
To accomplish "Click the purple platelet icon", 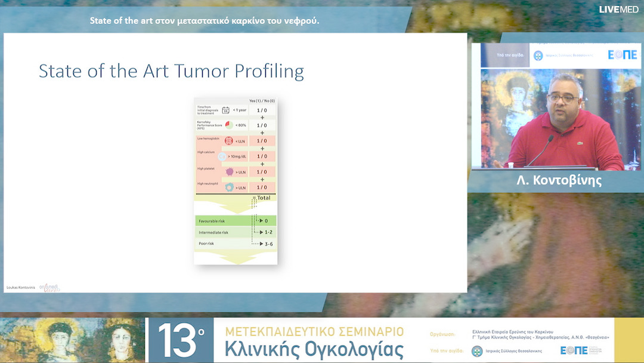I will [229, 172].
